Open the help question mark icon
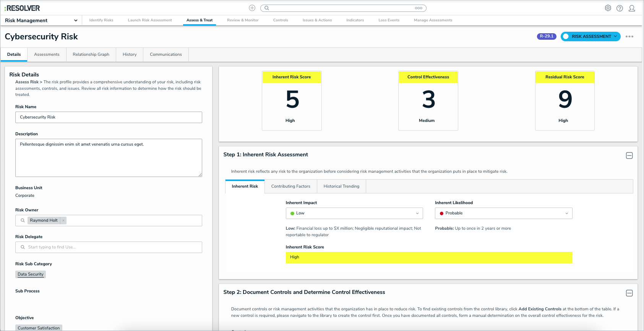This screenshot has width=644, height=331. 620,8
